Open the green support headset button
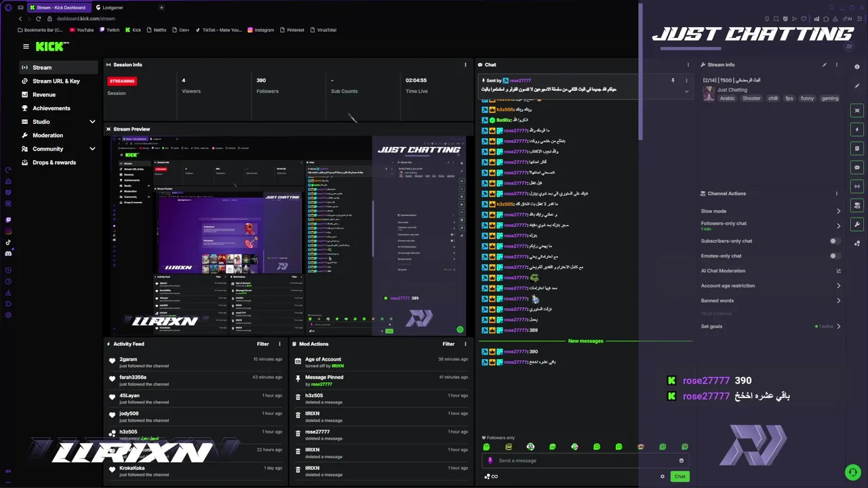 pyautogui.click(x=852, y=472)
